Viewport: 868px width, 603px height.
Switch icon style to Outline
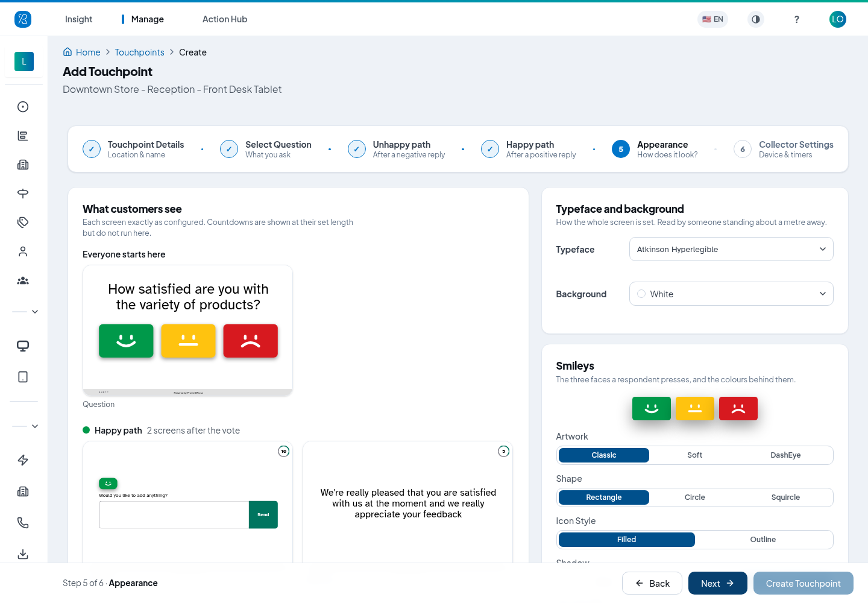pyautogui.click(x=763, y=540)
